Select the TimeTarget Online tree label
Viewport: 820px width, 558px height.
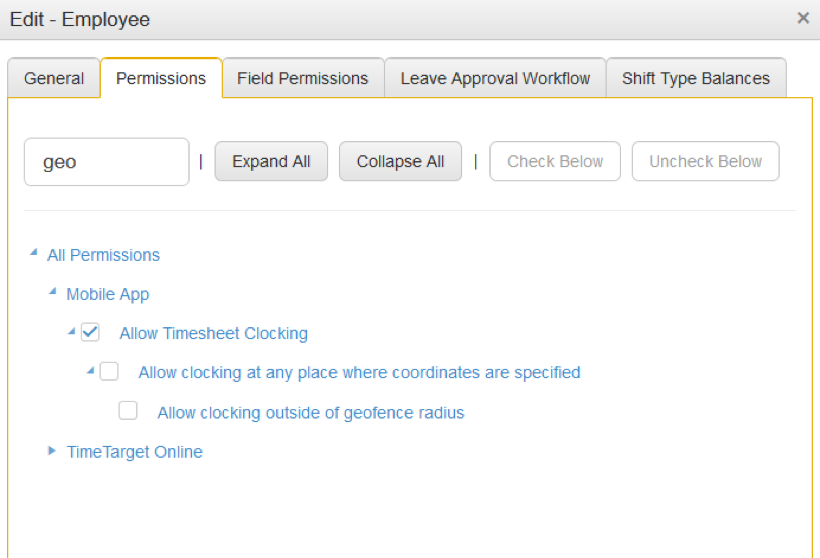[x=134, y=452]
